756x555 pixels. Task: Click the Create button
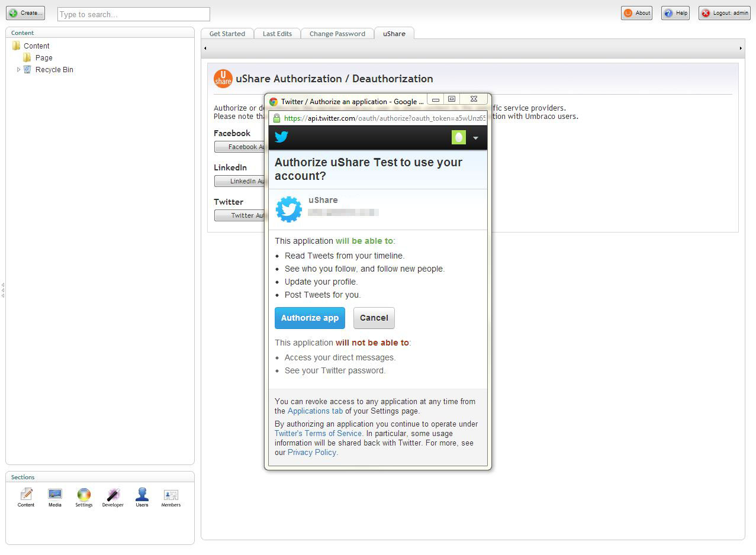(x=25, y=12)
